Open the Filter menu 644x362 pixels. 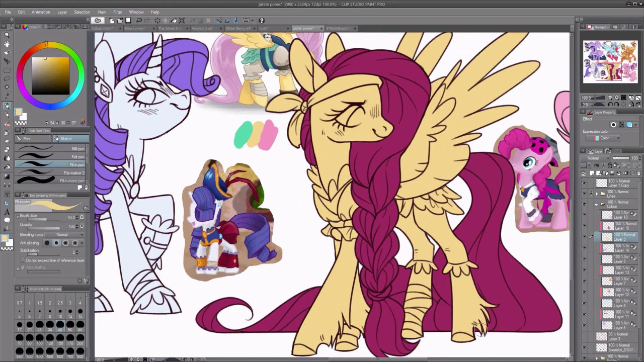pos(118,12)
